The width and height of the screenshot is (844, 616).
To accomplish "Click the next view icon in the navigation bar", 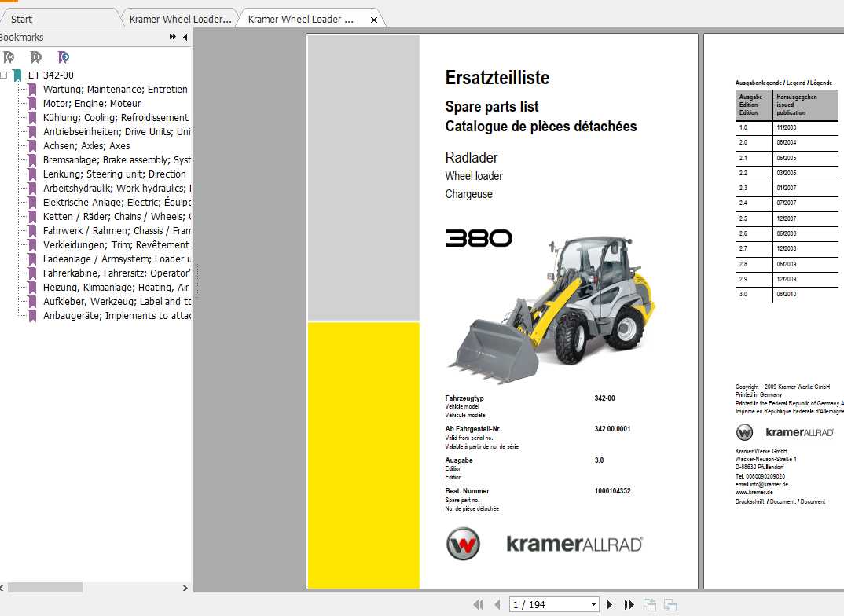I will 670,605.
